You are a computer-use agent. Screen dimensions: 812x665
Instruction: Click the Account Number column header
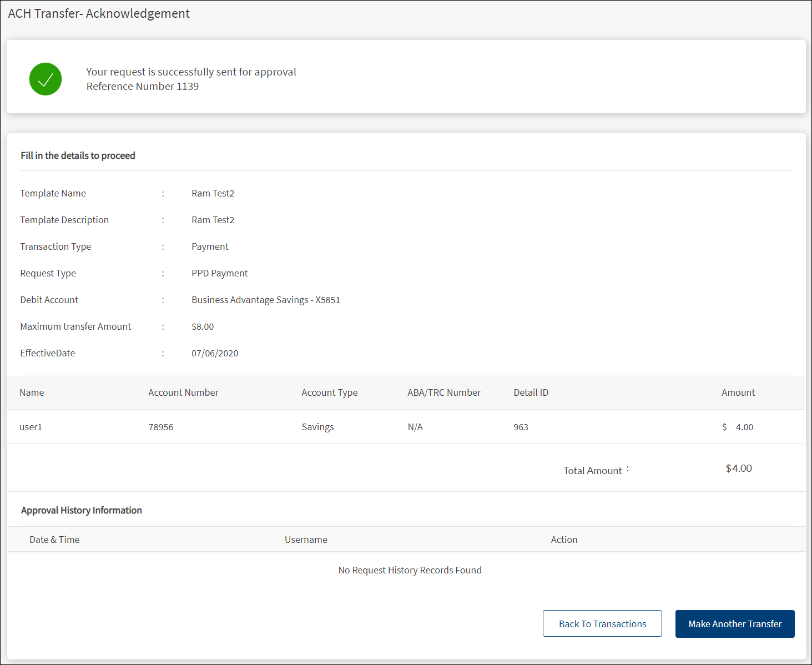pos(183,392)
